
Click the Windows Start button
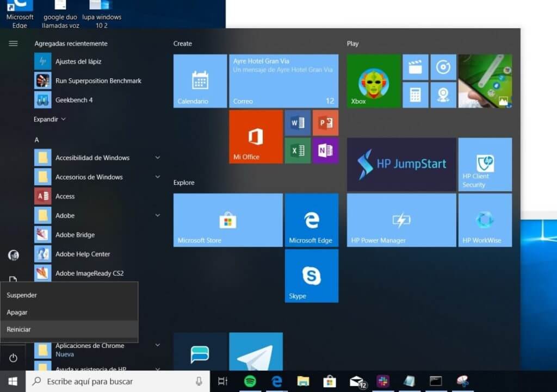(x=13, y=381)
